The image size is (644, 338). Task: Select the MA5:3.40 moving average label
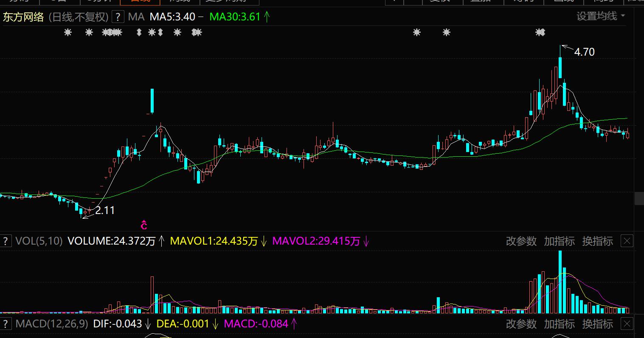point(172,17)
